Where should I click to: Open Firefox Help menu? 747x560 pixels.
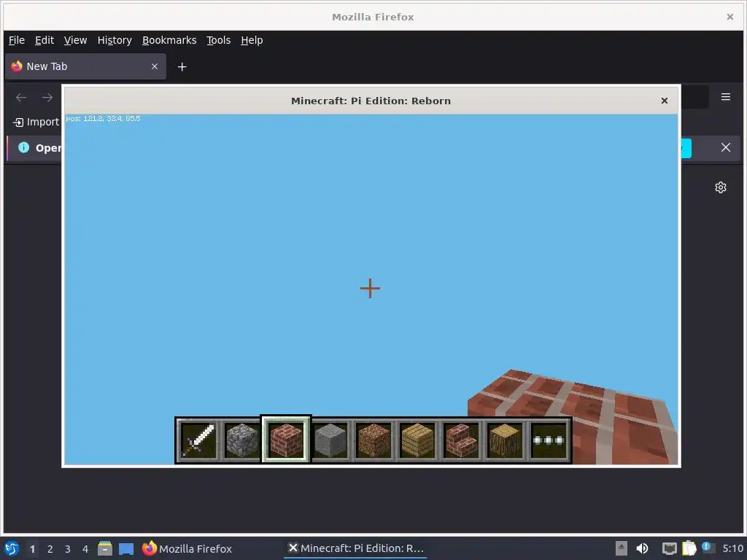click(x=252, y=40)
